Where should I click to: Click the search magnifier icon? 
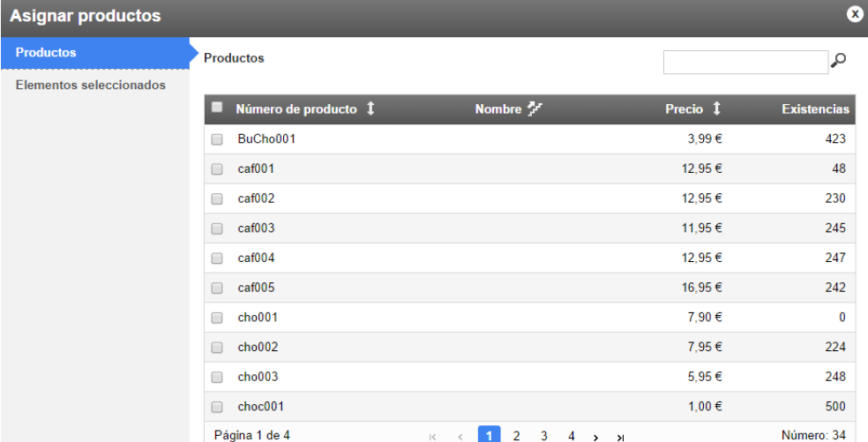pyautogui.click(x=840, y=61)
